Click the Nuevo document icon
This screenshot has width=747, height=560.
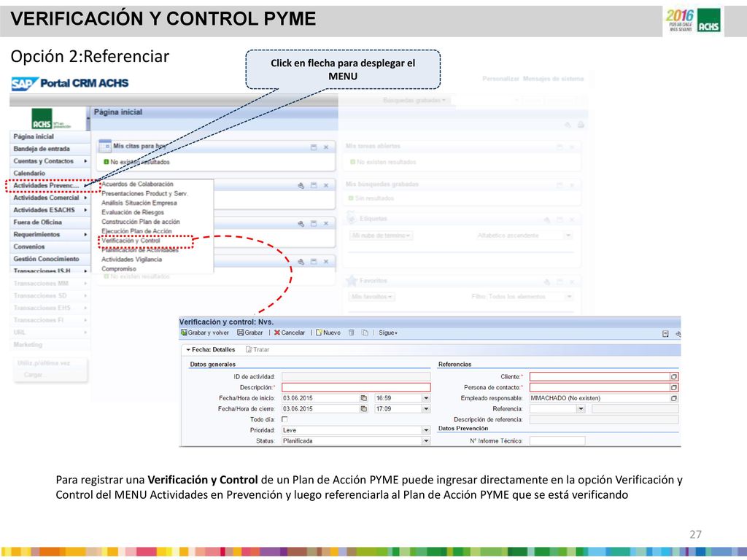(x=320, y=332)
